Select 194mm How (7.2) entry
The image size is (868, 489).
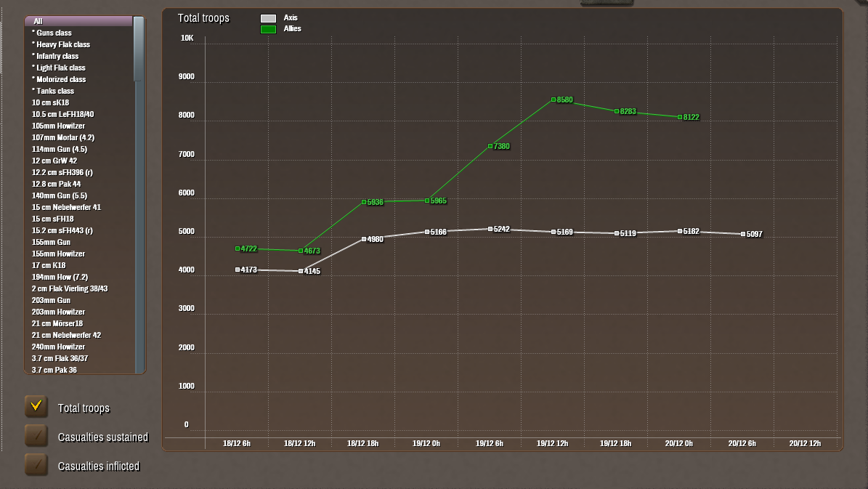click(x=78, y=277)
